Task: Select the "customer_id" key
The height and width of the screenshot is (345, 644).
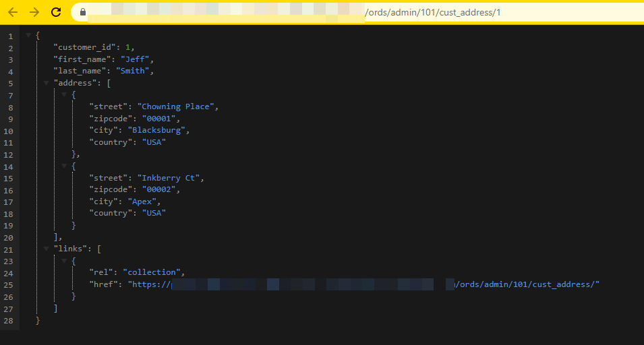Action: (x=84, y=48)
